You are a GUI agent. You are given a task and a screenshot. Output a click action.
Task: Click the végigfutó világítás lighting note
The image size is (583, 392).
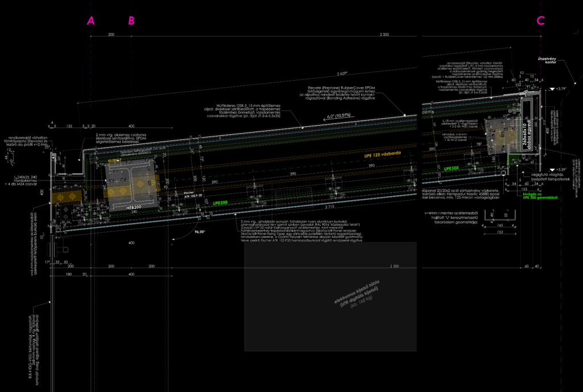pyautogui.click(x=550, y=176)
